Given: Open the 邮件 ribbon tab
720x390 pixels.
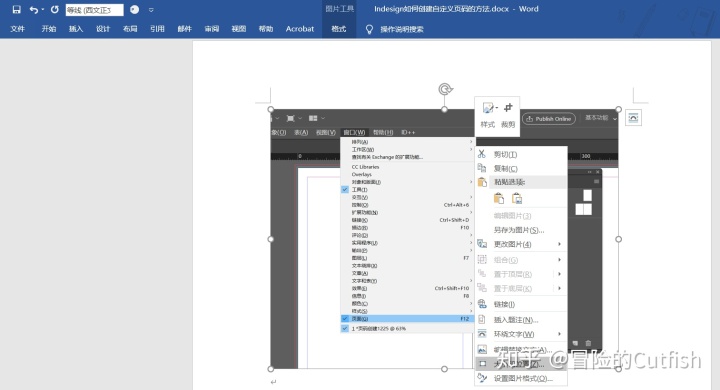Looking at the screenshot, I should coord(184,29).
